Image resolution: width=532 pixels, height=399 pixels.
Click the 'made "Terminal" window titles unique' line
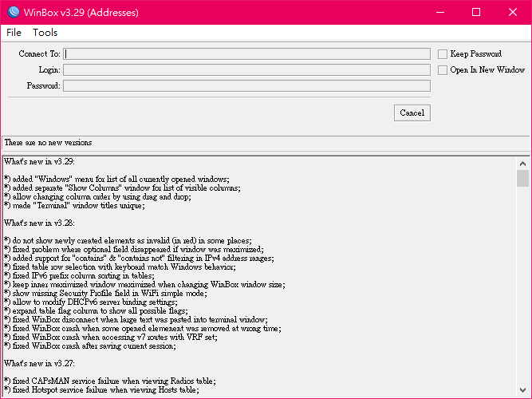pyautogui.click(x=74, y=205)
